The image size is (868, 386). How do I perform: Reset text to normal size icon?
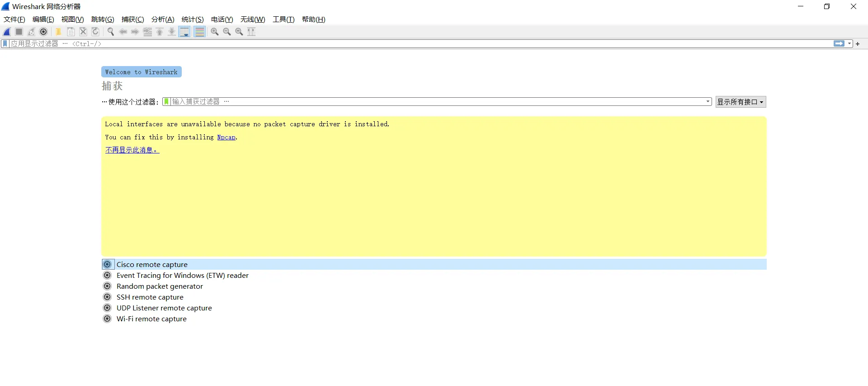coord(239,32)
